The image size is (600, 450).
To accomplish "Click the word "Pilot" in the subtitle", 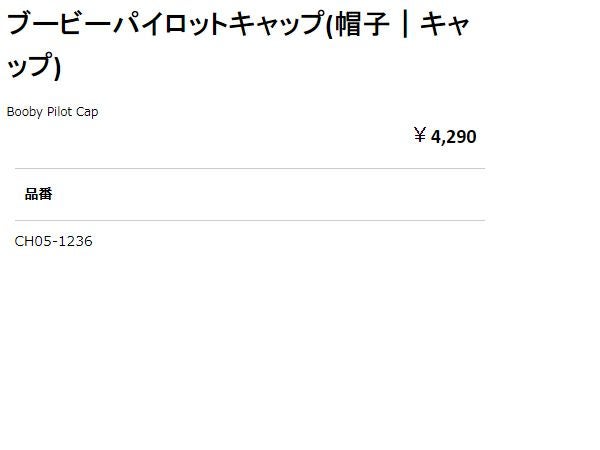I will (x=60, y=112).
